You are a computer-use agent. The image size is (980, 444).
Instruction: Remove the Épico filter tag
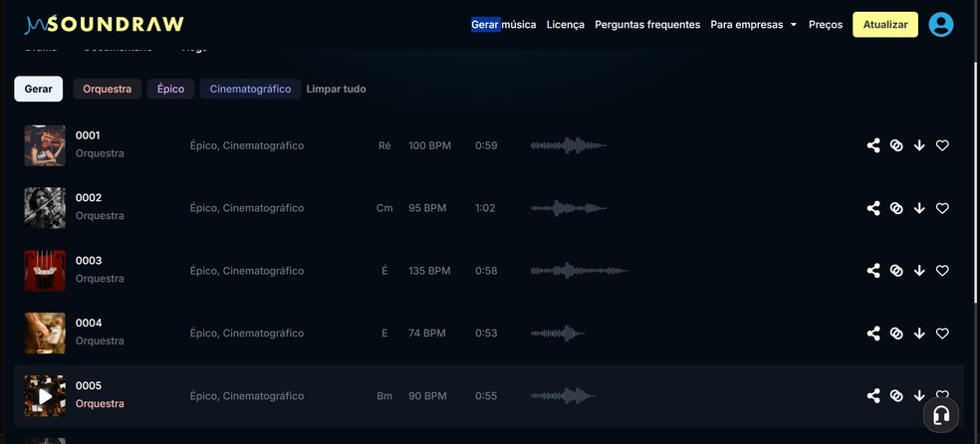170,89
